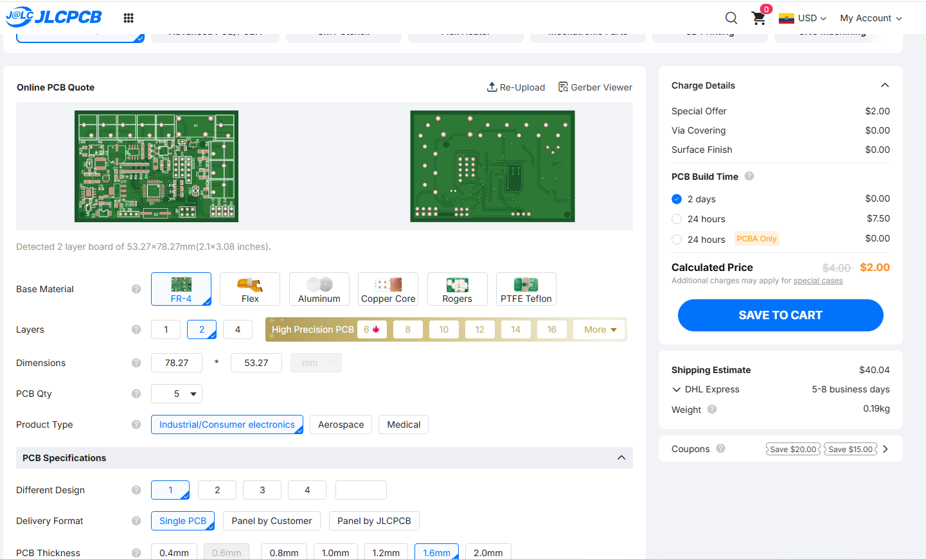Select Industrial/Consumer electronics product type
This screenshot has height=560, width=926.
pos(227,424)
